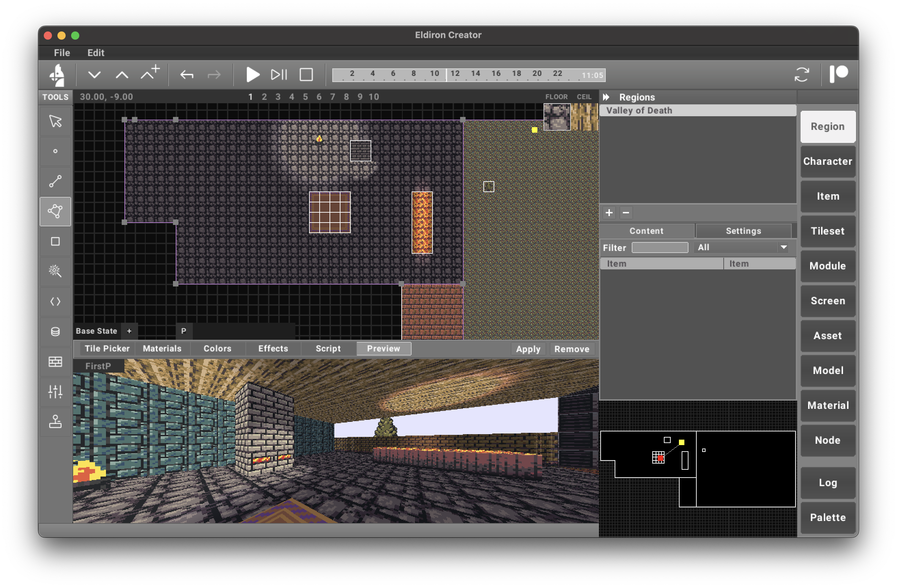Open the Content tab in Regions panel
Screen dimensions: 897x588
coord(646,231)
